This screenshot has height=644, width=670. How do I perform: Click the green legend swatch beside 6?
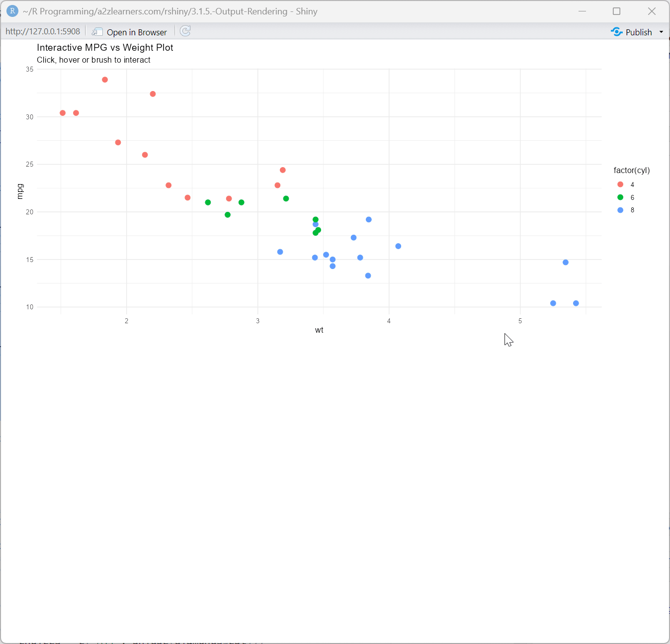619,197
